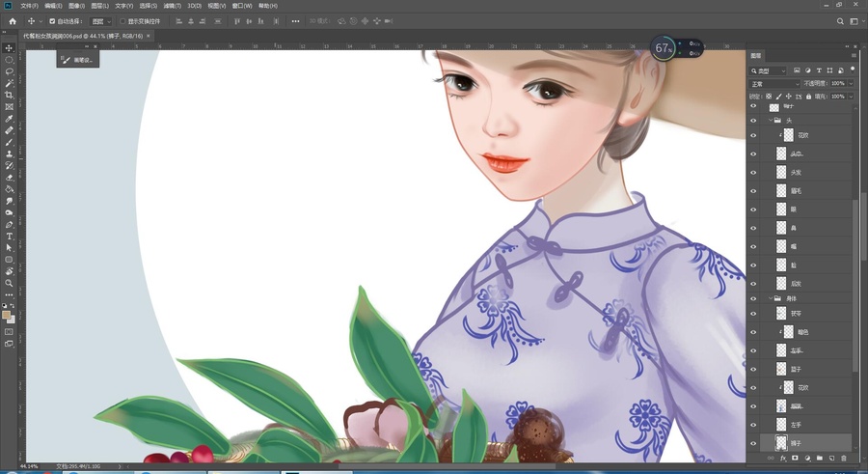Hide the 头发 layer eye icon
The width and height of the screenshot is (868, 474).
tap(753, 173)
